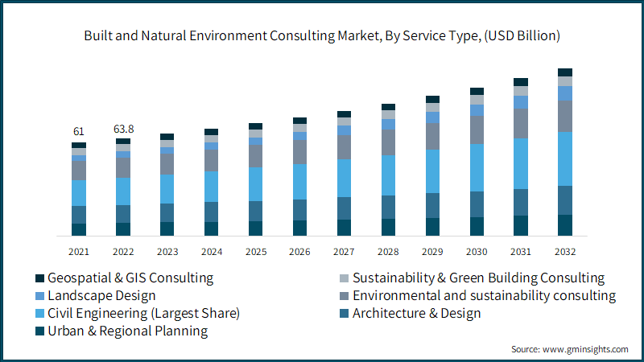
Task: Click the 2025 stacked bar
Action: pos(255,179)
